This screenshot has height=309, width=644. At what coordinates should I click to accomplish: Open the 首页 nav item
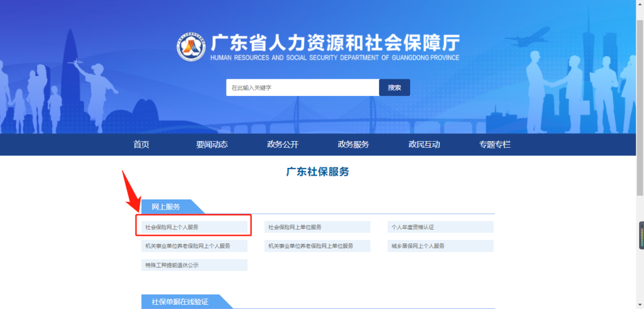tap(141, 144)
